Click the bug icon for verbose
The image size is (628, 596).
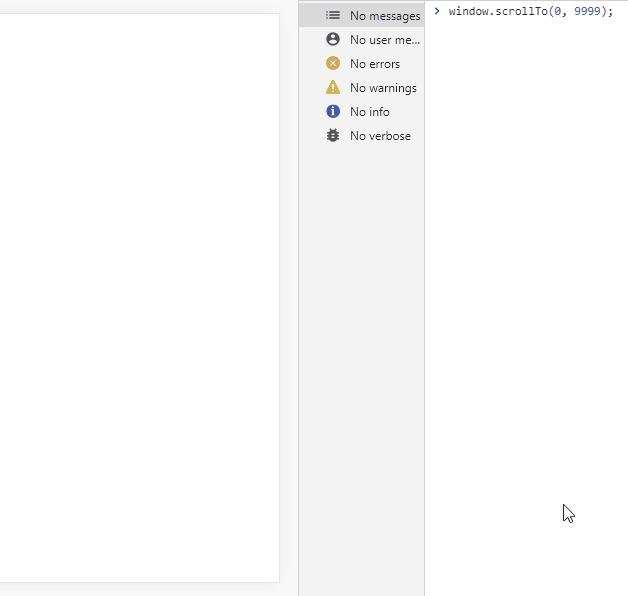pyautogui.click(x=333, y=136)
